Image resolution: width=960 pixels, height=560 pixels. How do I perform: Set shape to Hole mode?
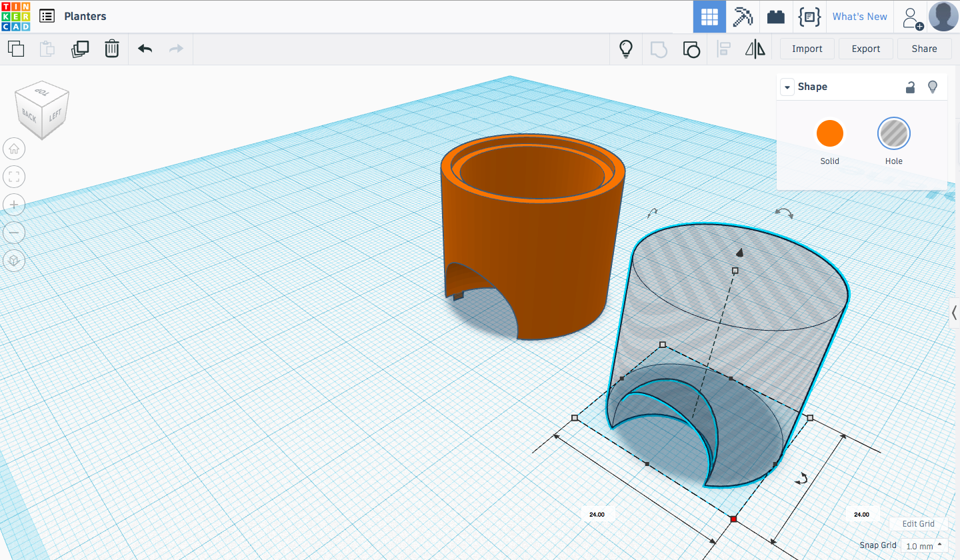[893, 133]
